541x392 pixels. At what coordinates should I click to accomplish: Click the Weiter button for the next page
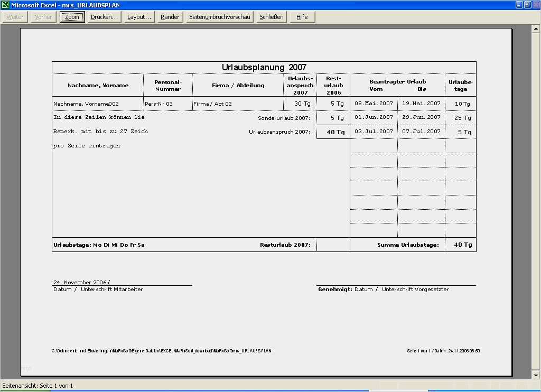click(x=15, y=17)
